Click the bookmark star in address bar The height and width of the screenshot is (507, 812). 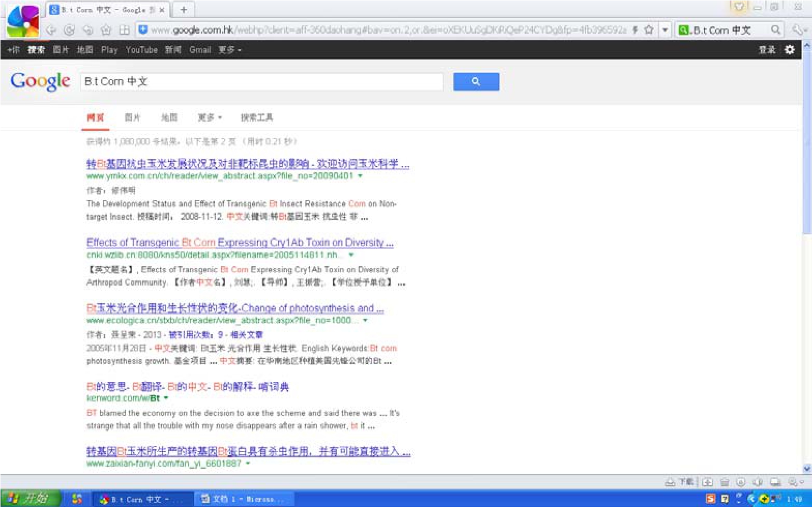click(x=649, y=30)
